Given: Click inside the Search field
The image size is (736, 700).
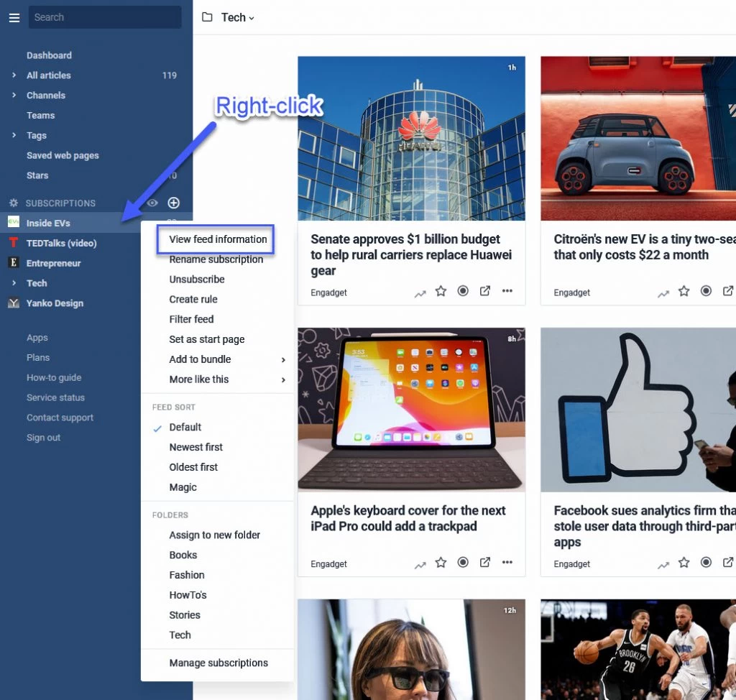Looking at the screenshot, I should 104,17.
